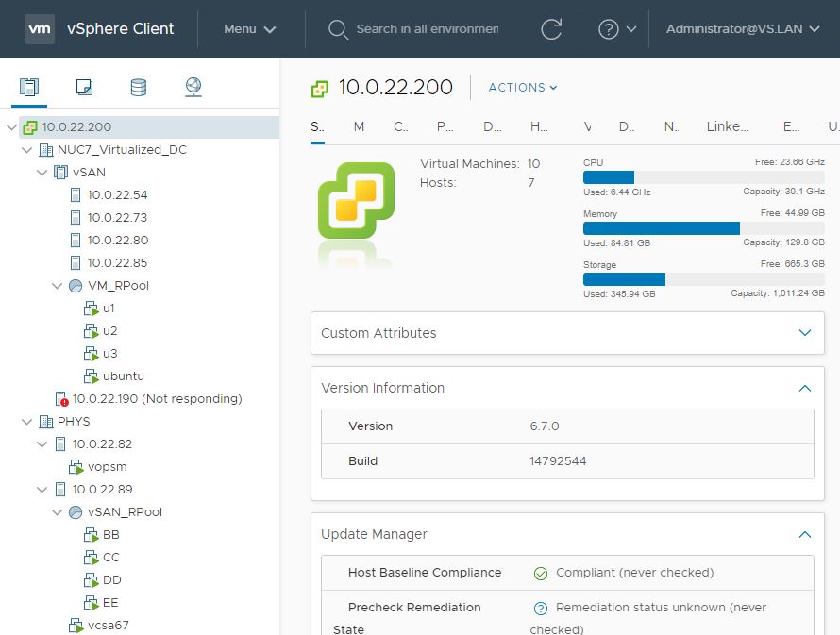This screenshot has width=840, height=635.
Task: Collapse the VM_RPool tree node
Action: coord(57,286)
